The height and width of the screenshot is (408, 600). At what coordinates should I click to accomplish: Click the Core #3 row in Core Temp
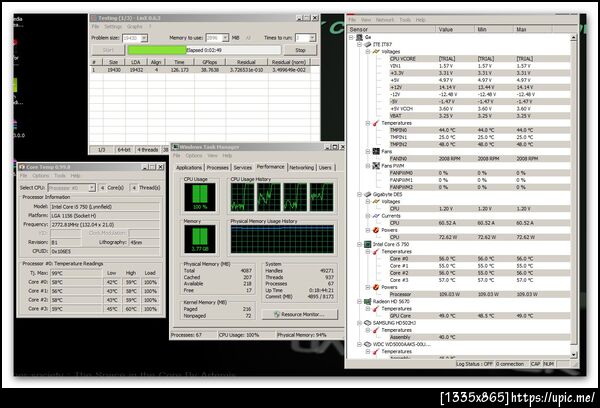point(92,309)
